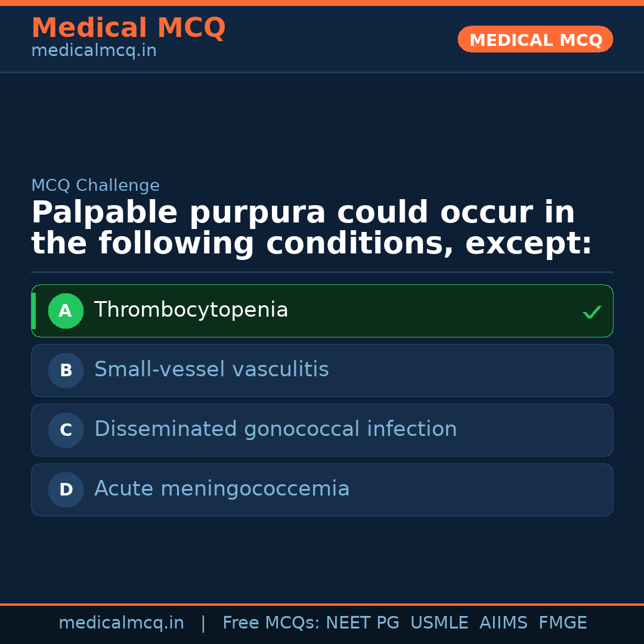Click the MCQ Challenge label
This screenshot has height=644, width=644.
tap(95, 185)
